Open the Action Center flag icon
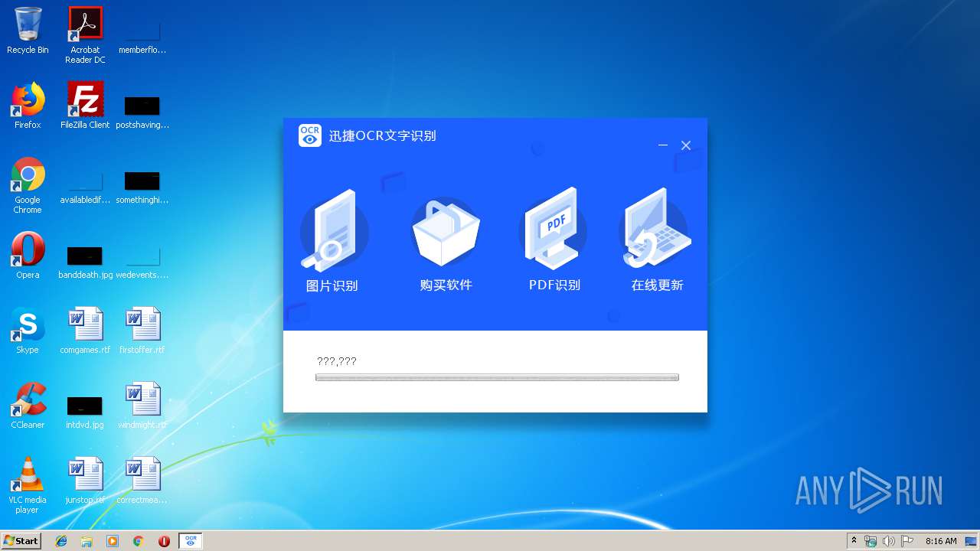The height and width of the screenshot is (551, 980). tap(906, 540)
